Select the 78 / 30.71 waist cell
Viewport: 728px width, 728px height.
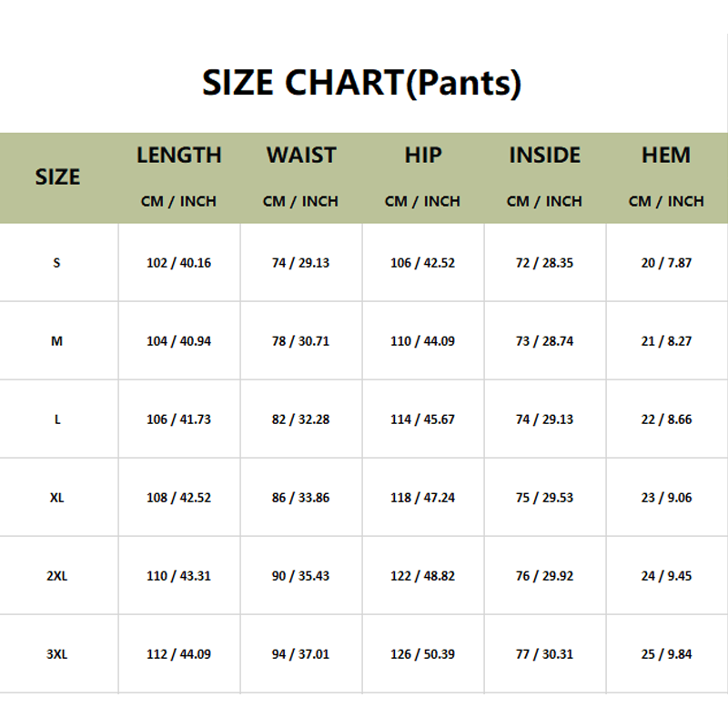[x=301, y=341]
